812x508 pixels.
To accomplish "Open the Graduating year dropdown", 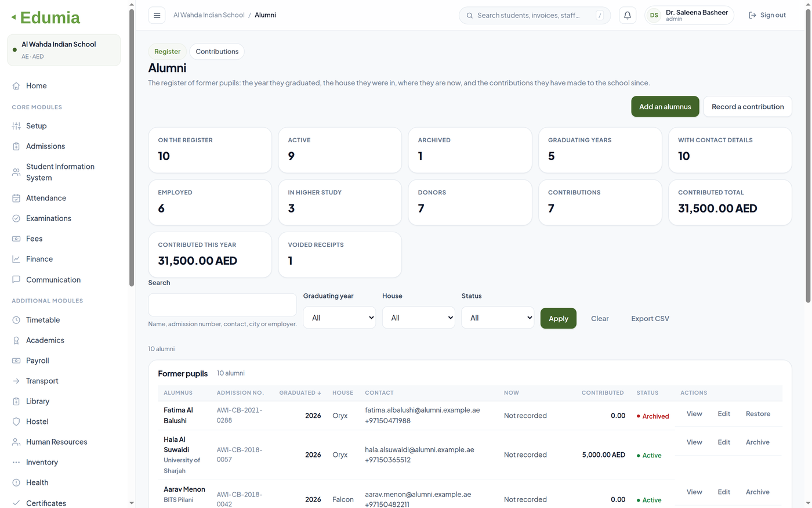I will [x=339, y=318].
